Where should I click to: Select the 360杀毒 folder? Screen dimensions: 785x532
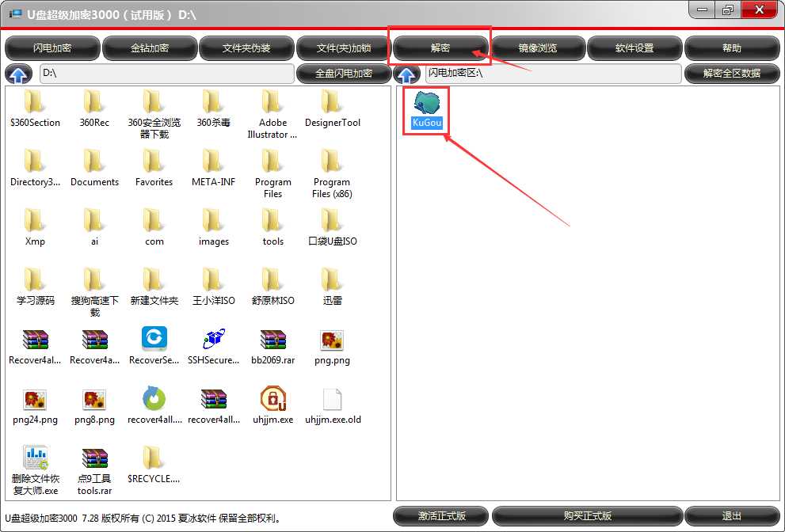(214, 102)
